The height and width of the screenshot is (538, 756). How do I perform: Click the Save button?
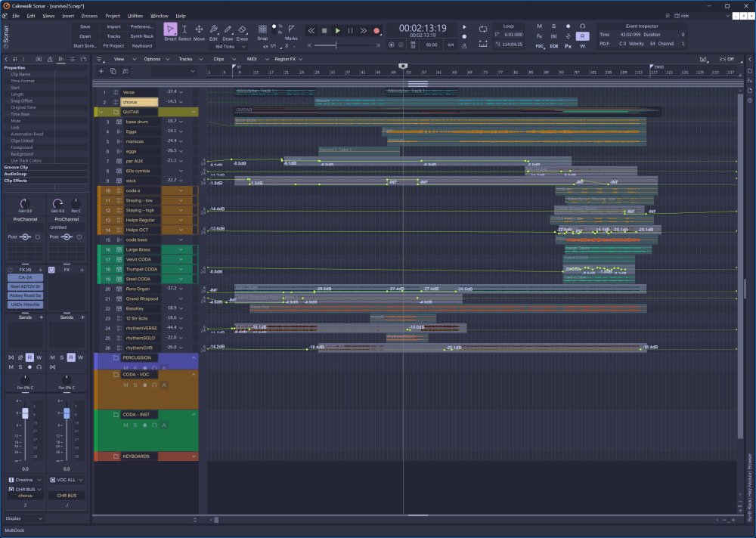pyautogui.click(x=85, y=26)
